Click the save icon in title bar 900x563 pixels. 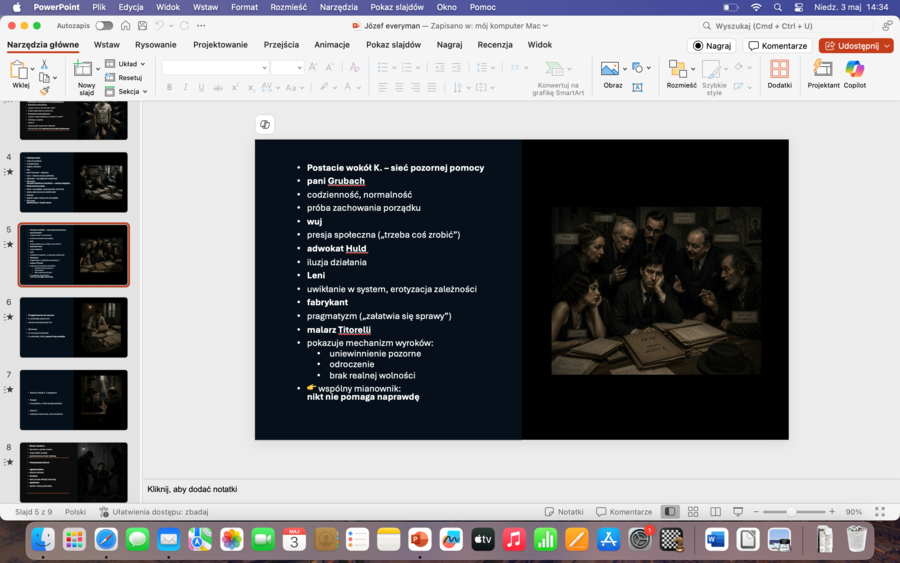(142, 26)
